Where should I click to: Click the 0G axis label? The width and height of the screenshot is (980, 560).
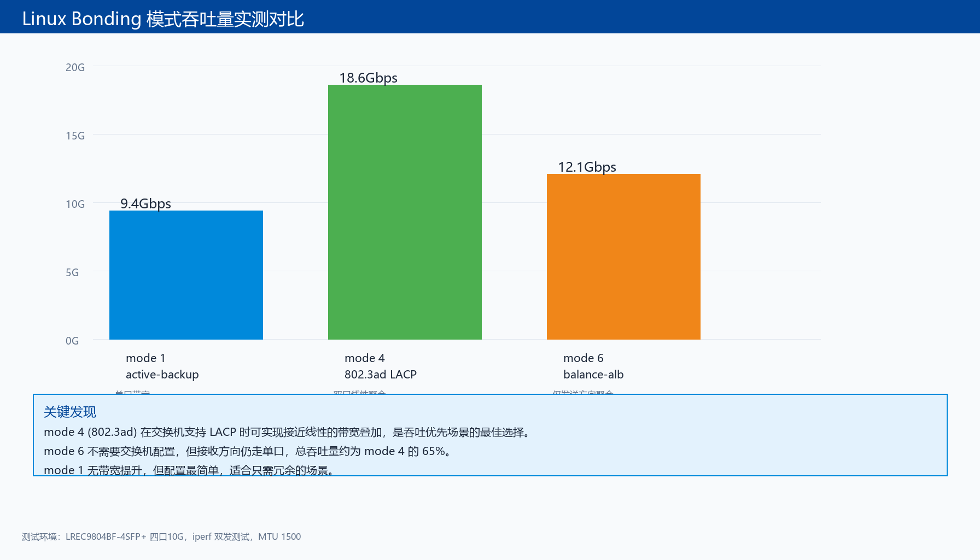coord(72,341)
